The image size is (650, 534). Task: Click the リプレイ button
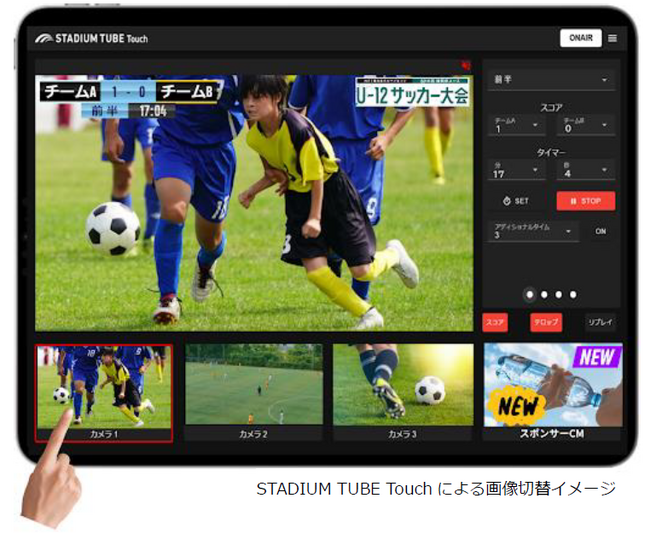tap(600, 322)
